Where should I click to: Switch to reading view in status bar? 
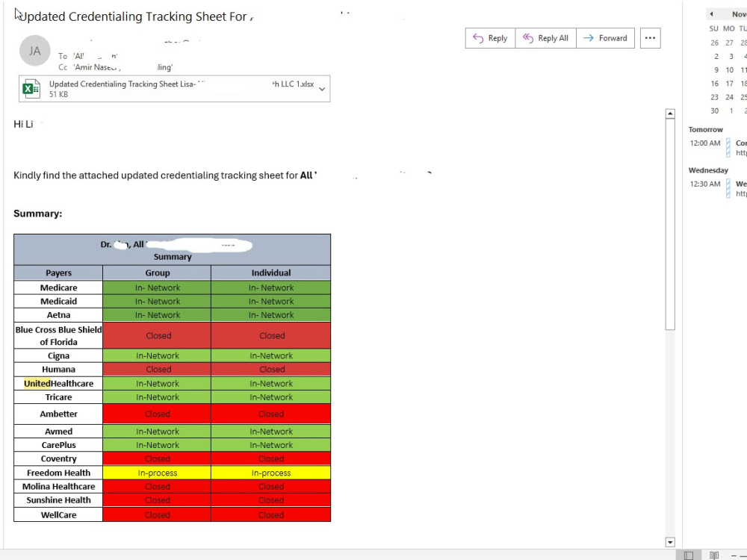tap(713, 556)
